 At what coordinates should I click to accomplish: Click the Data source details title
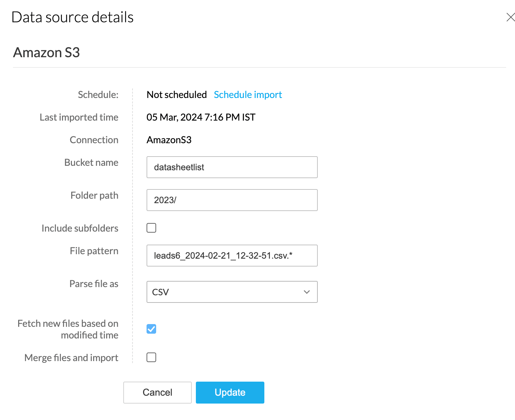[x=73, y=17]
